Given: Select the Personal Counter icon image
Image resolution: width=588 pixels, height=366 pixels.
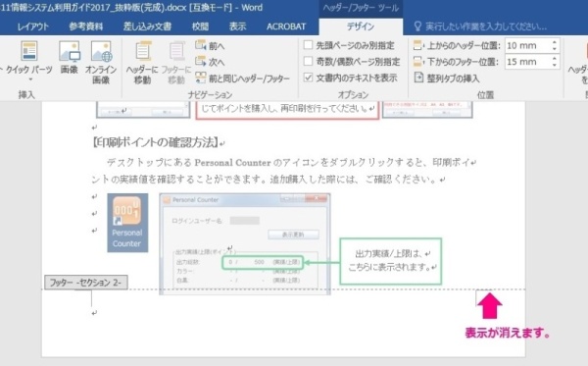Looking at the screenshot, I should point(127,223).
